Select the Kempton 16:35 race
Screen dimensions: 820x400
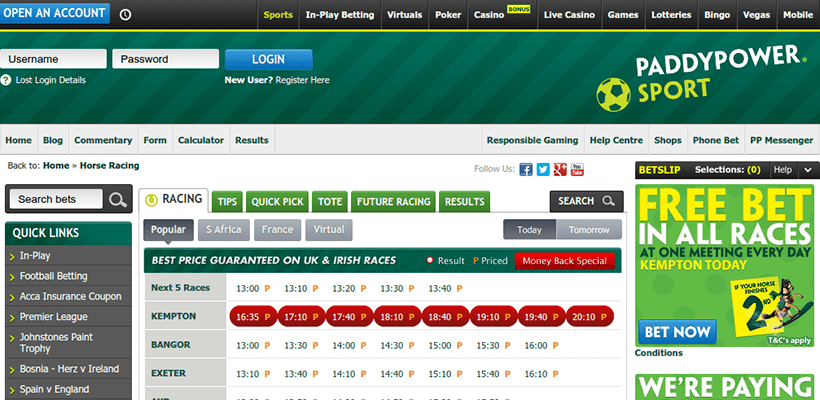pos(253,316)
